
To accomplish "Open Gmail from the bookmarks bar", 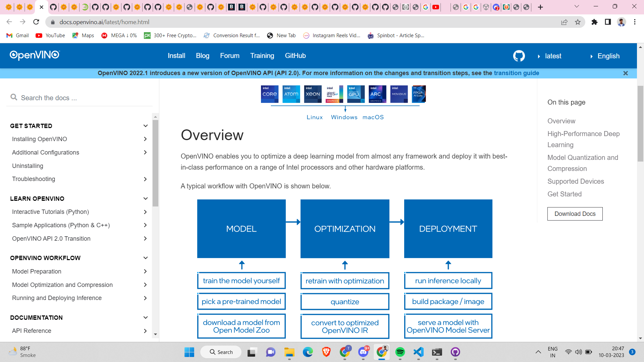I will (17, 35).
